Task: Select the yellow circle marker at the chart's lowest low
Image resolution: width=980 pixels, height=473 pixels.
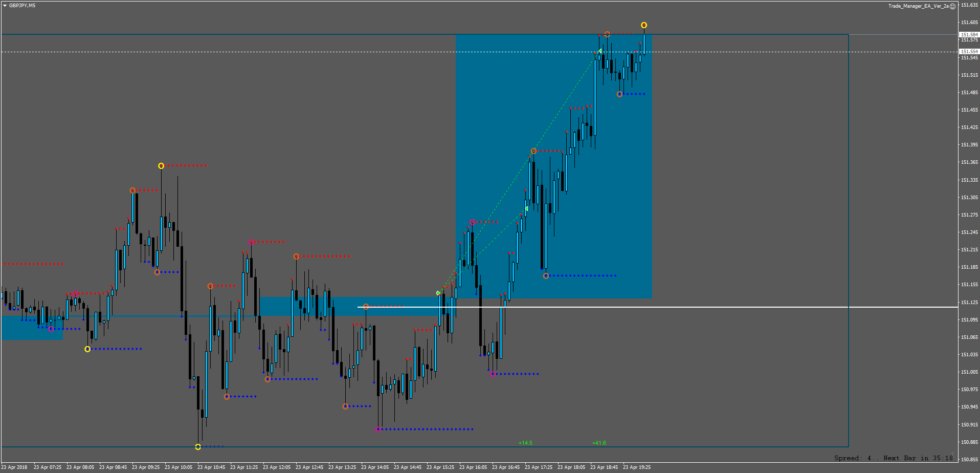Action: [198, 447]
